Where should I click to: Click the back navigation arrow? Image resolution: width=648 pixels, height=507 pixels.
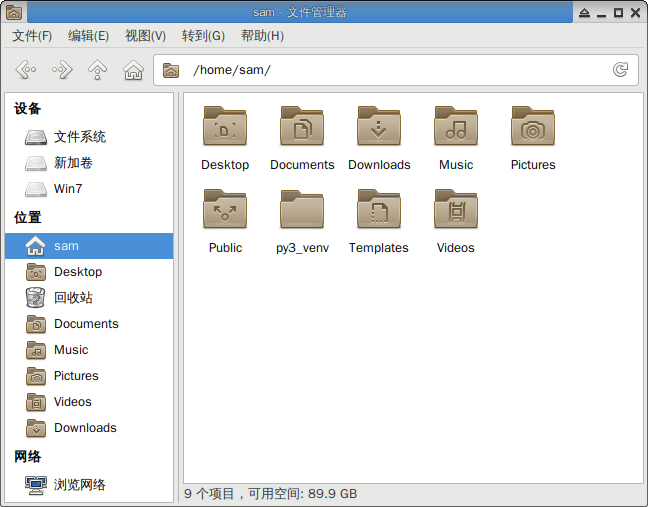coord(26,70)
